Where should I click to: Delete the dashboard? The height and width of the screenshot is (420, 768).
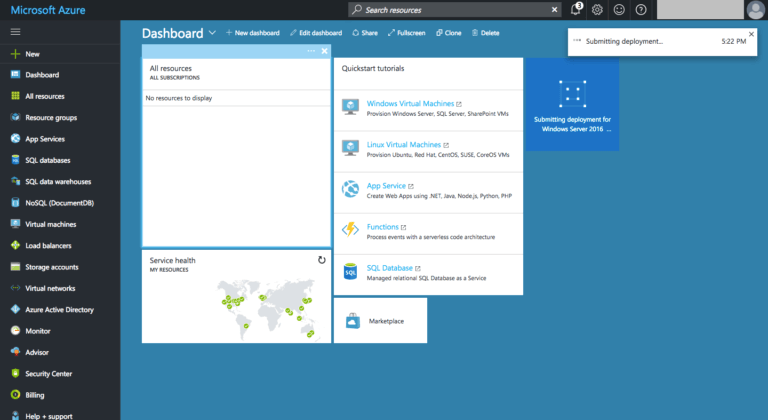(485, 33)
